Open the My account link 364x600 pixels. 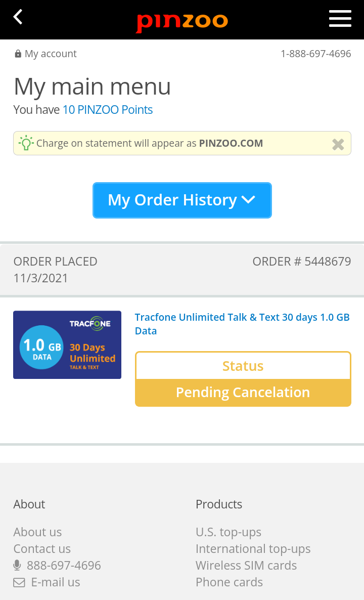tap(51, 54)
